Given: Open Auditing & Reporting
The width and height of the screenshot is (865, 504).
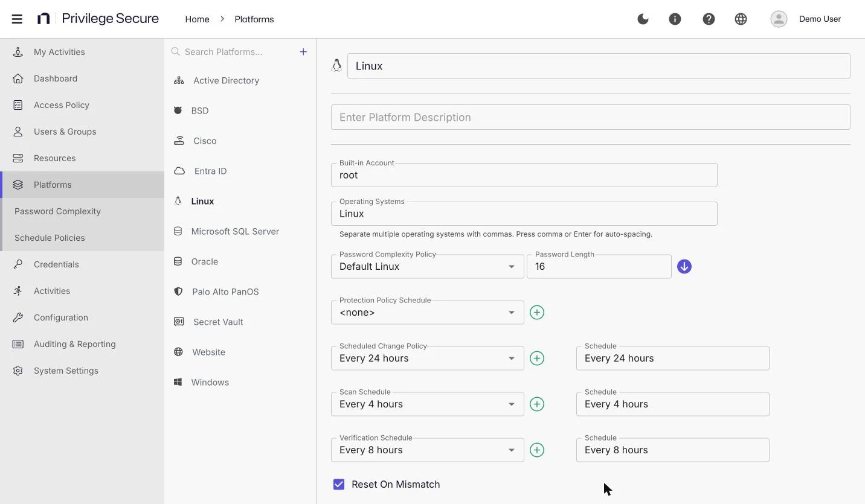Looking at the screenshot, I should [x=82, y=344].
